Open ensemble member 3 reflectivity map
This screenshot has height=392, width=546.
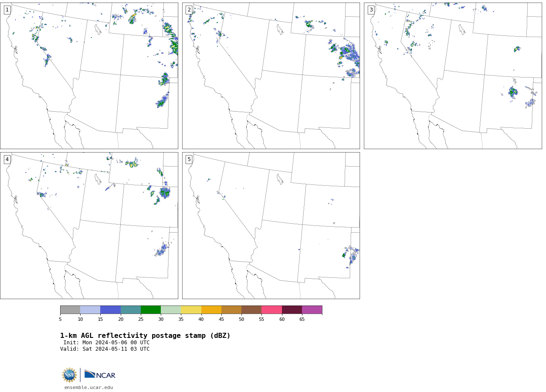point(453,76)
